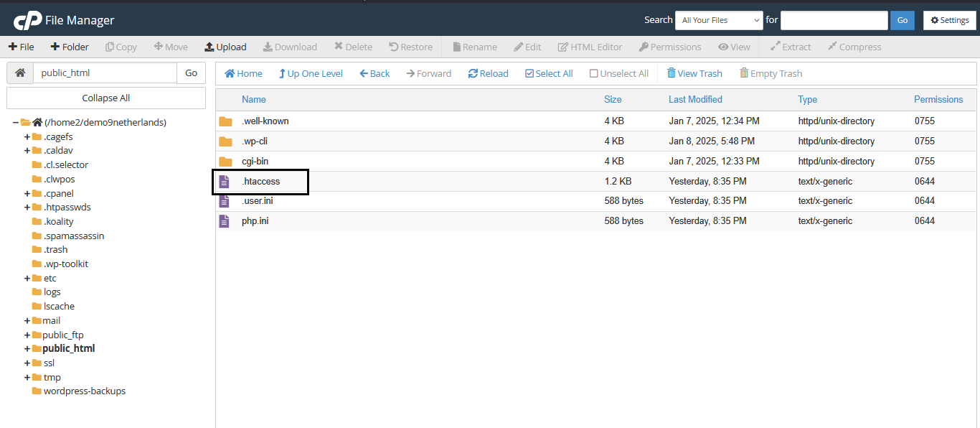
Task: Click the public_html path input field
Action: [105, 73]
